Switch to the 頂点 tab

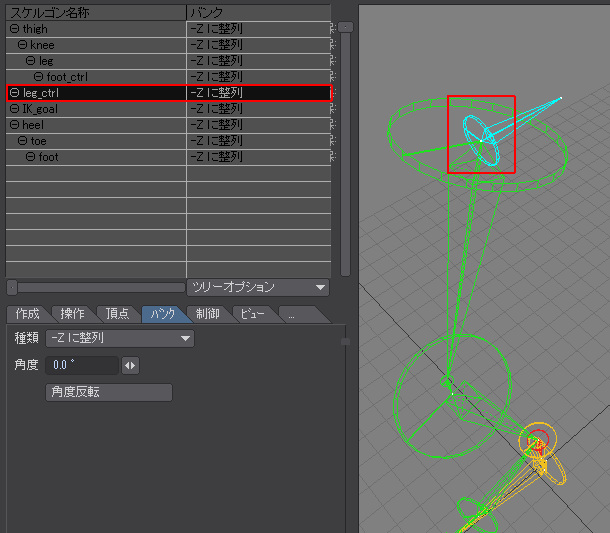point(118,314)
